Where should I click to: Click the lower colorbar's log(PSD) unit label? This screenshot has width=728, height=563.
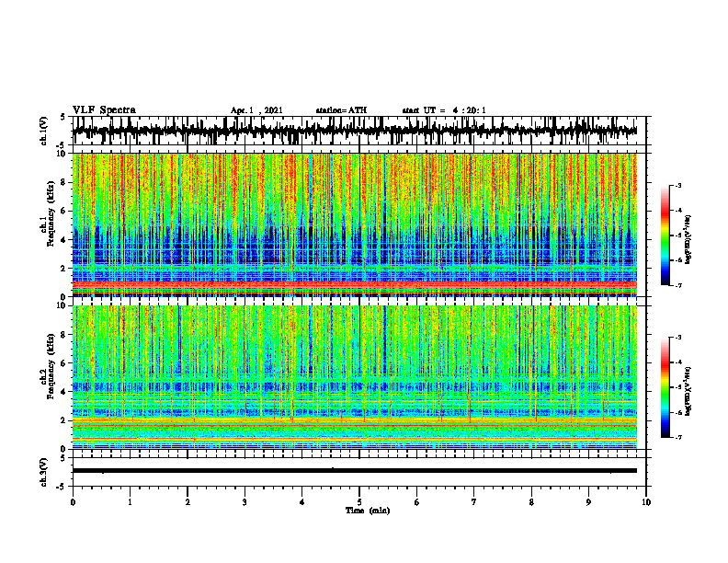point(688,391)
